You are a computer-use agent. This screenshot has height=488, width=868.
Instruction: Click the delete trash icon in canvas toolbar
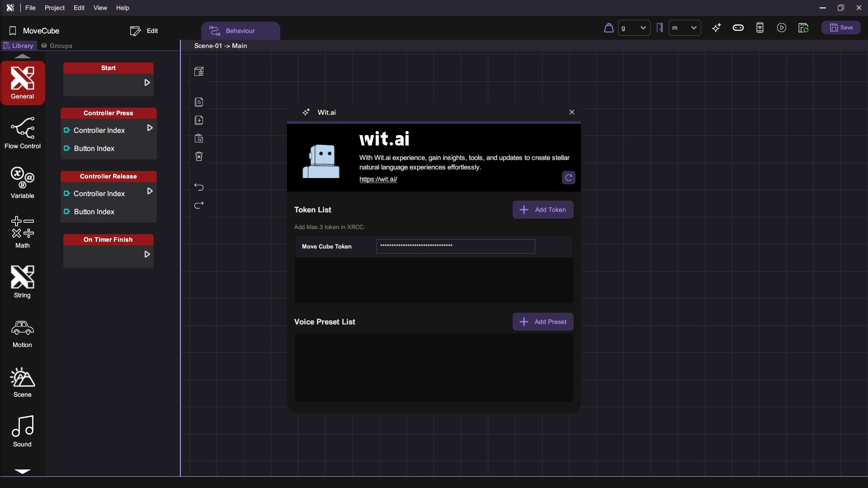pos(199,156)
